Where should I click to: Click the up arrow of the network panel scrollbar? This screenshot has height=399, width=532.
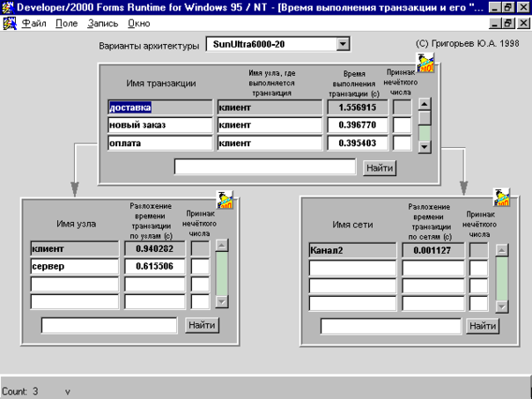[x=501, y=250]
